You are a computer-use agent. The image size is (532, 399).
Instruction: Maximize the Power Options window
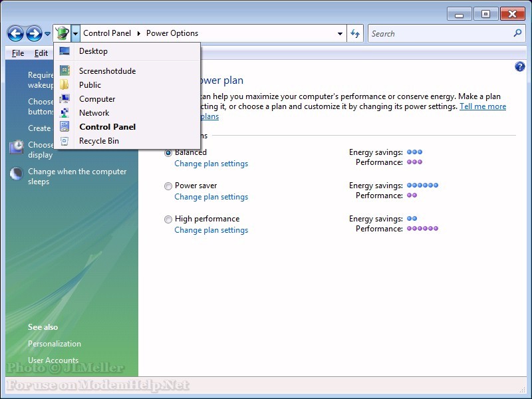[485, 15]
